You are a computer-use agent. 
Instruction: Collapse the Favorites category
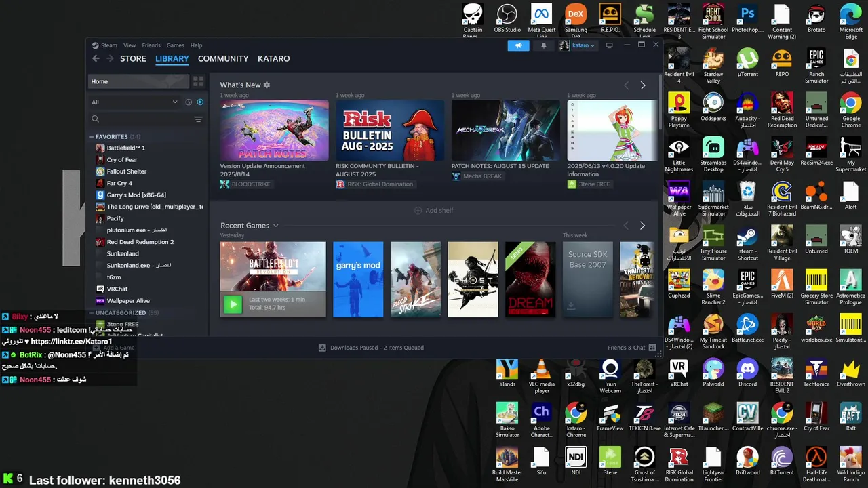pyautogui.click(x=92, y=137)
